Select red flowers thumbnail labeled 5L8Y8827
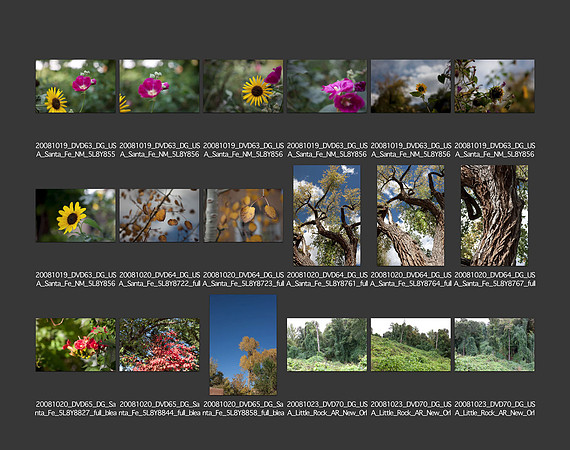Viewport: 570px width, 450px height. 76,345
